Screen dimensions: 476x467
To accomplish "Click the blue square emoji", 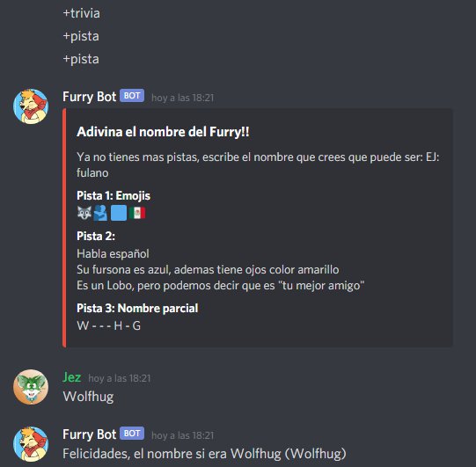I will tap(119, 213).
